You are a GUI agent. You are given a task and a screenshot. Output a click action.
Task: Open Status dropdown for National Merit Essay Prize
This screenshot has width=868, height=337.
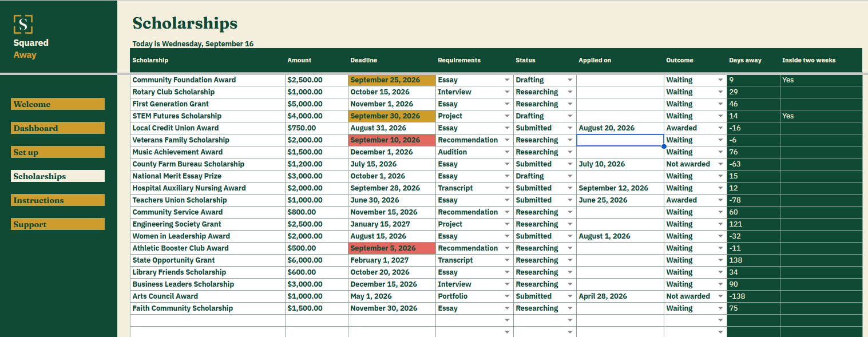[x=570, y=176]
